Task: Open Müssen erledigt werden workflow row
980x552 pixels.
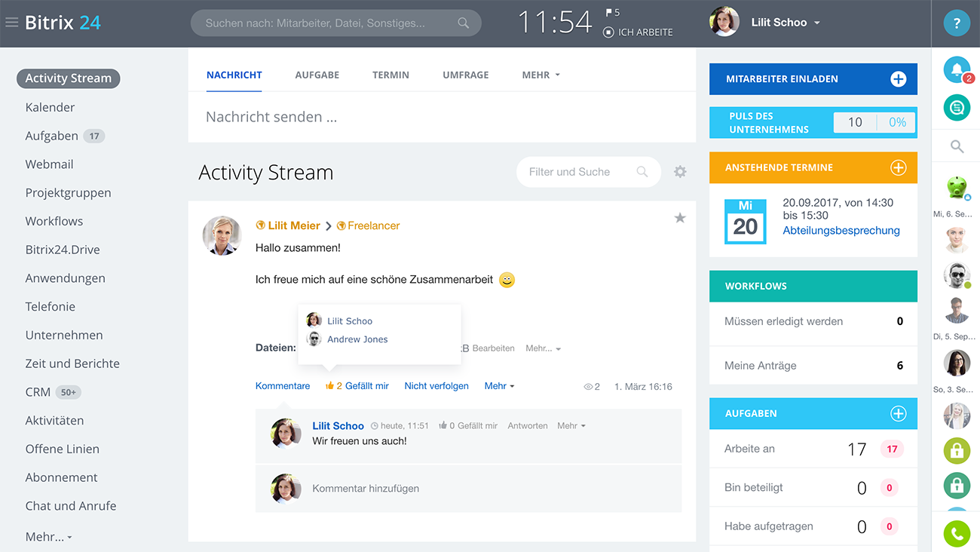Action: [x=813, y=321]
